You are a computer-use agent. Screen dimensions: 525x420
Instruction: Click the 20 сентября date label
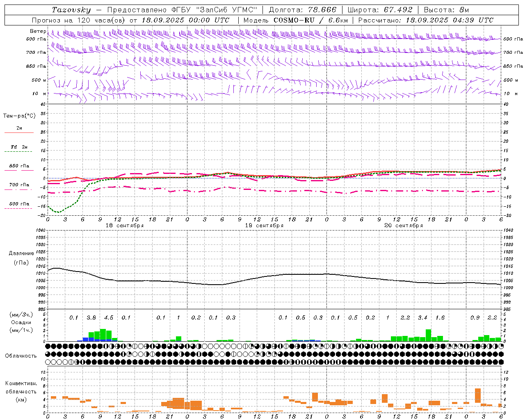tap(404, 226)
